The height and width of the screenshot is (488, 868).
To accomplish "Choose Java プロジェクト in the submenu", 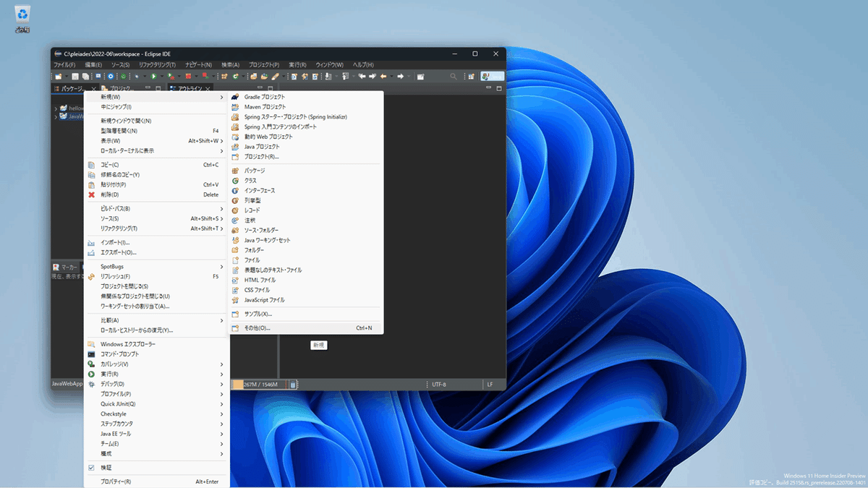I will click(x=306, y=147).
